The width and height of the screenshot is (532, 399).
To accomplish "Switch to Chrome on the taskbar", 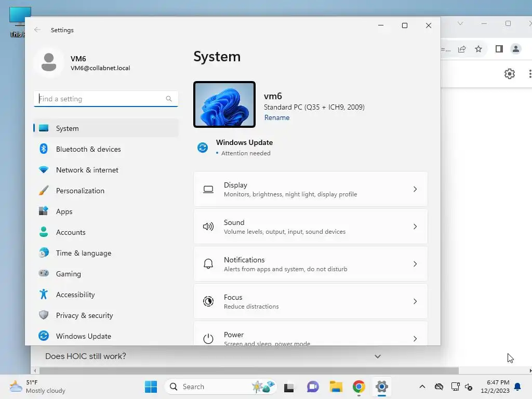I will tap(358, 387).
